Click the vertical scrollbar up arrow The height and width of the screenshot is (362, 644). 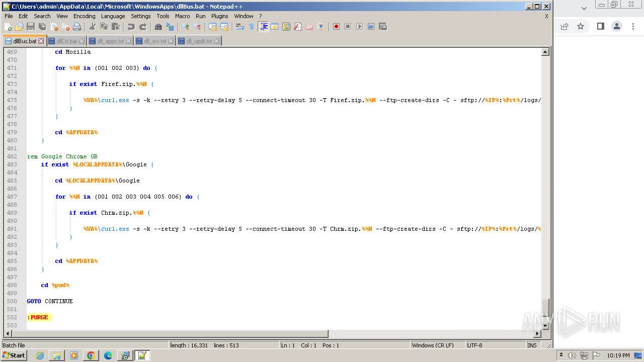(545, 52)
